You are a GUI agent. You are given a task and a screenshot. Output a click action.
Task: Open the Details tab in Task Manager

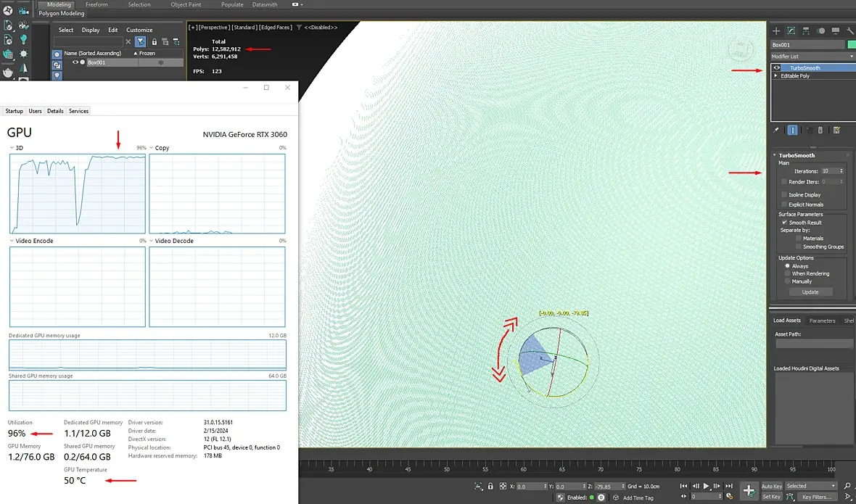[55, 111]
